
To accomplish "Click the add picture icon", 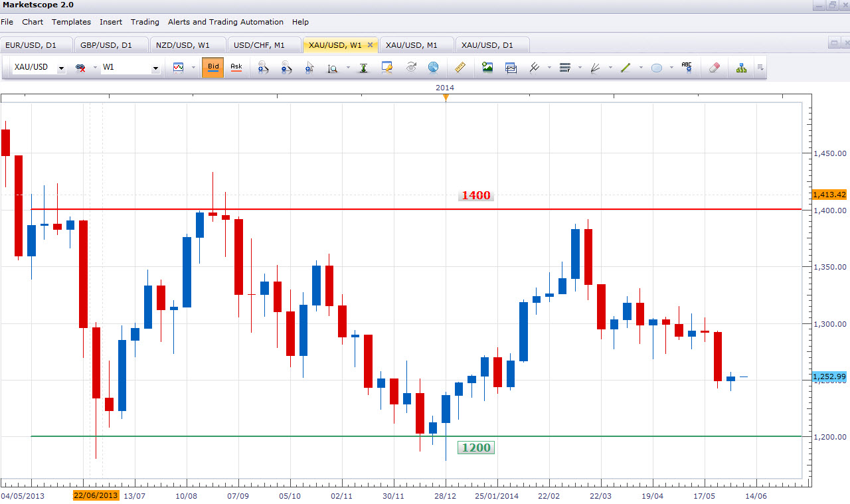I will pyautogui.click(x=487, y=68).
